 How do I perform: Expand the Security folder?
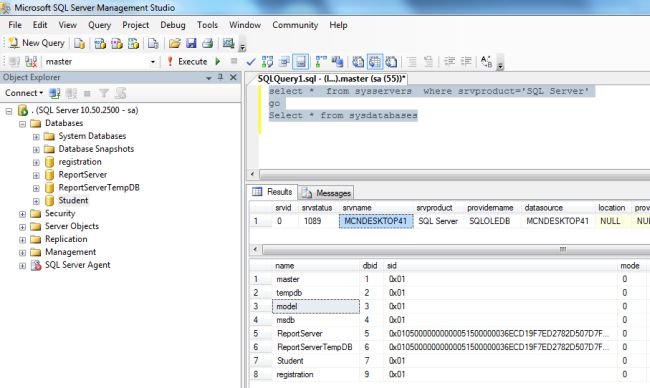22,214
